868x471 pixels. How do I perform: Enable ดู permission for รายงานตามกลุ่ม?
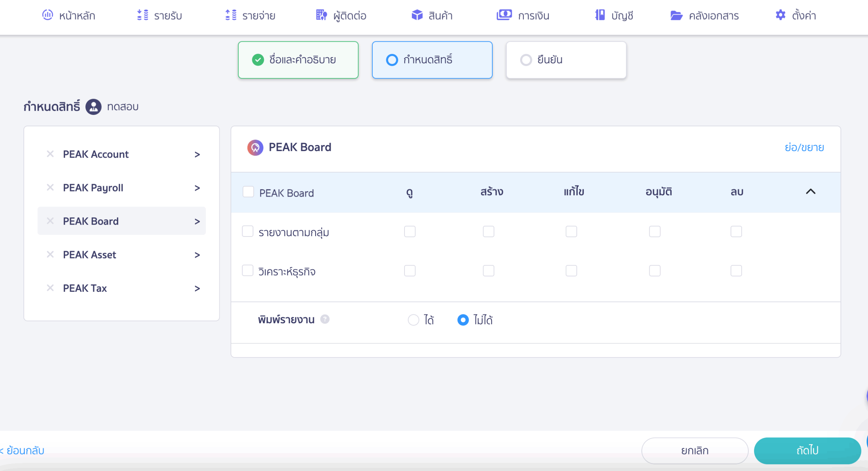point(410,231)
